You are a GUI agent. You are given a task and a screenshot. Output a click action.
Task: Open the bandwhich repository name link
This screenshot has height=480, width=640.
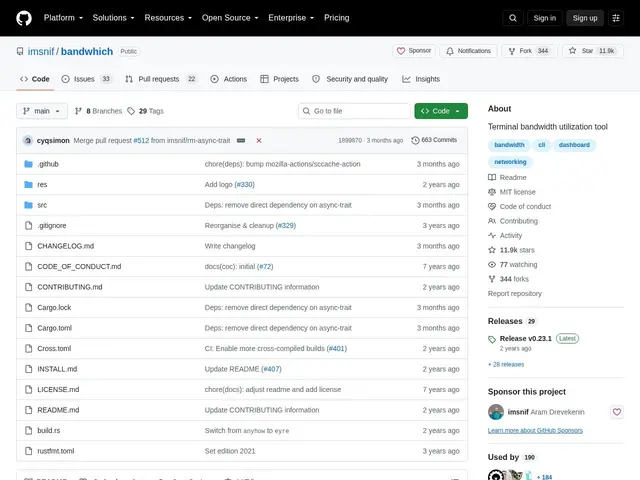[x=87, y=51]
